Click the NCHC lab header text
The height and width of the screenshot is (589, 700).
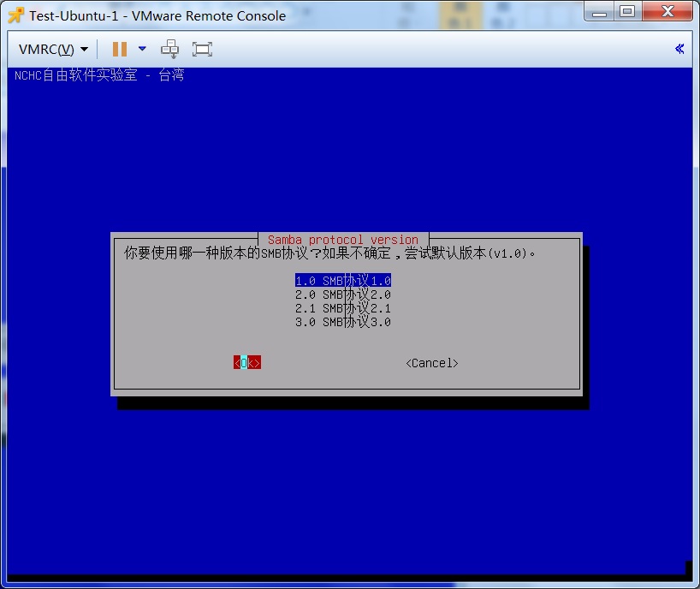pyautogui.click(x=99, y=75)
